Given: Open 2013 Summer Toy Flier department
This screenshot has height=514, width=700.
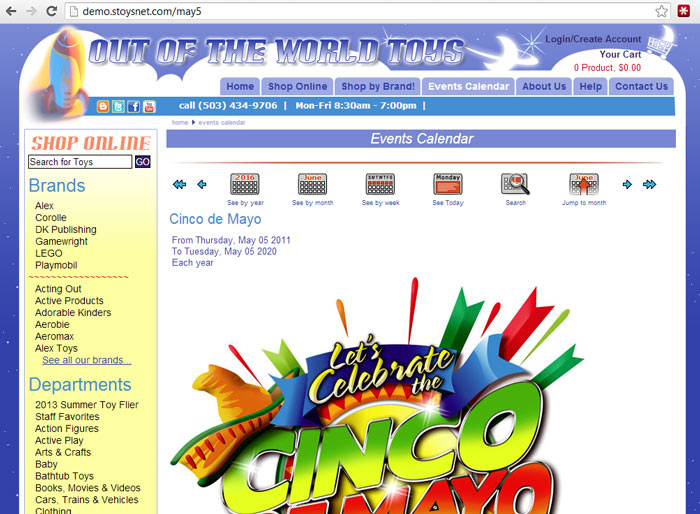Looking at the screenshot, I should click(x=87, y=405).
